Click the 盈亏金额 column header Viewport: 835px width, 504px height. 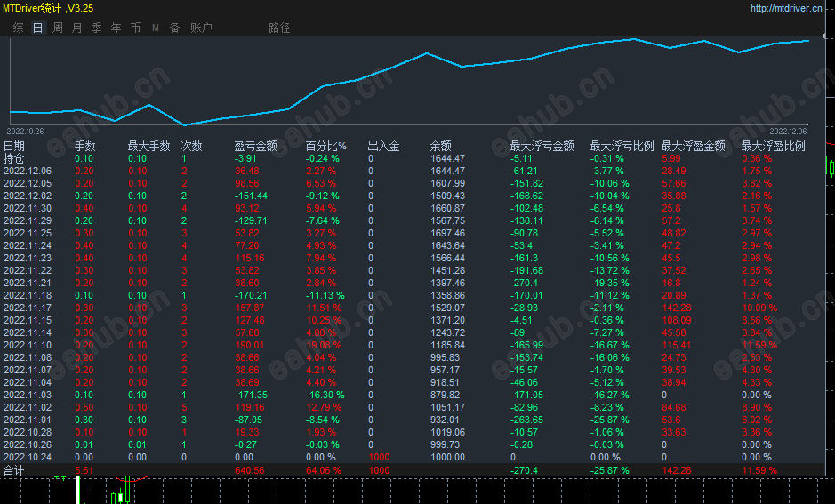coord(255,146)
